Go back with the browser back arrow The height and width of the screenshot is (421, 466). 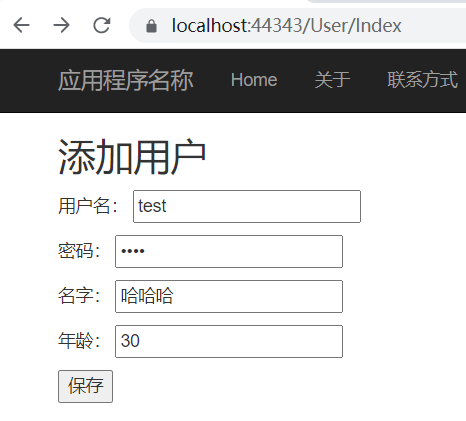click(22, 25)
